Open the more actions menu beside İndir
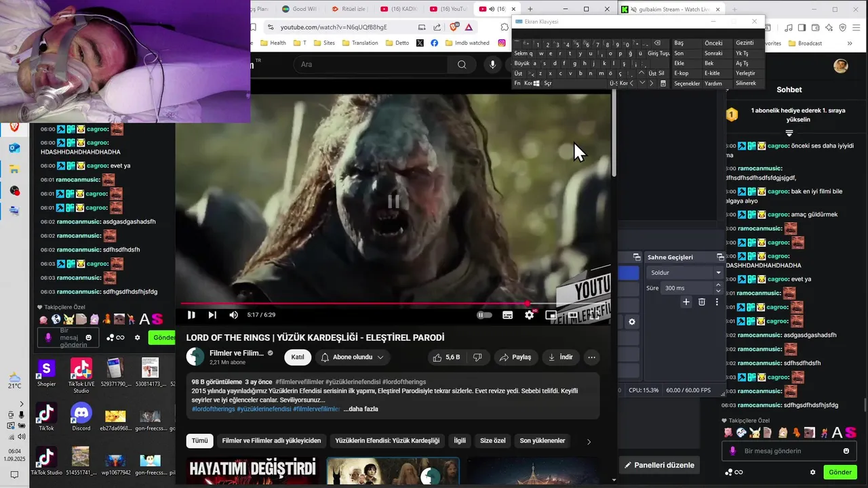 [x=591, y=357]
